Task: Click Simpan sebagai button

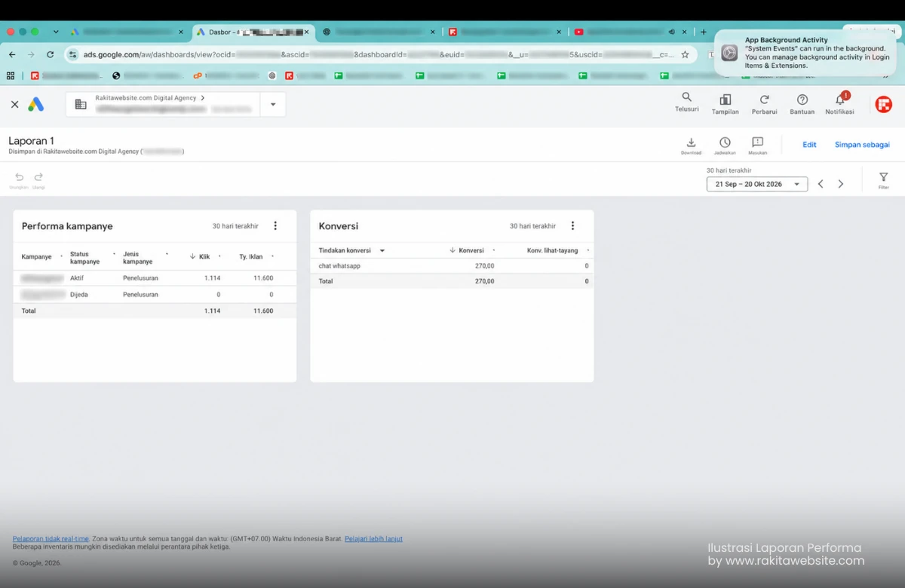Action: pos(862,145)
